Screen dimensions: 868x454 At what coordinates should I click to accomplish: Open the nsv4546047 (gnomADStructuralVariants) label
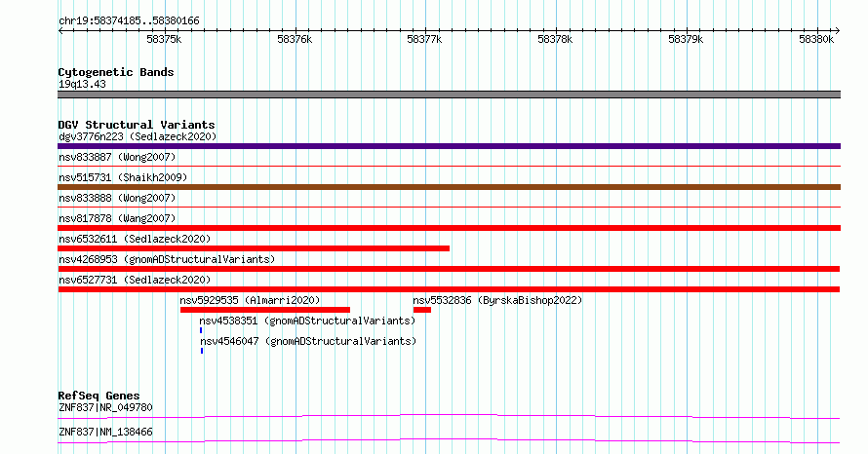coord(308,341)
